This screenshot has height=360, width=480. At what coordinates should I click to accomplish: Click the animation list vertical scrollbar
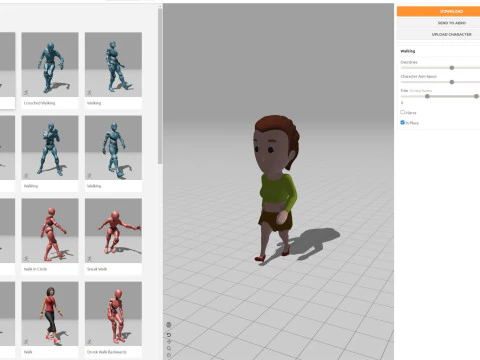[160, 86]
